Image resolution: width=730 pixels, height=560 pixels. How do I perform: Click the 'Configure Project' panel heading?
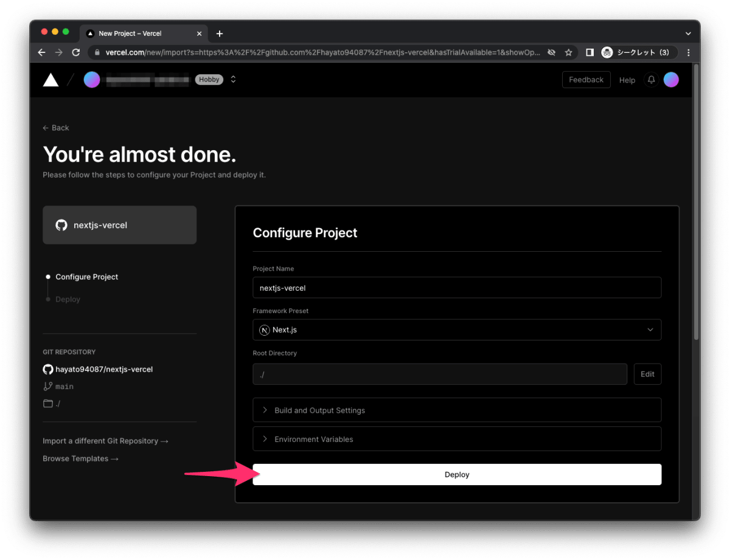305,233
